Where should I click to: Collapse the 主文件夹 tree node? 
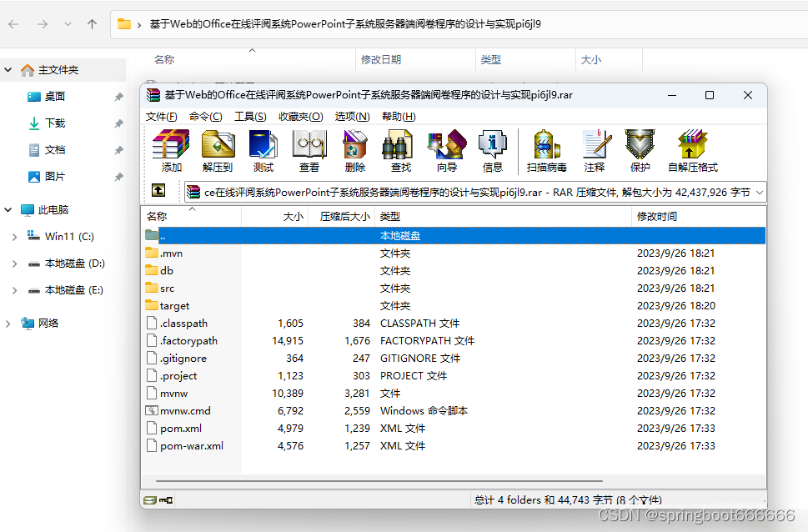tap(8, 69)
